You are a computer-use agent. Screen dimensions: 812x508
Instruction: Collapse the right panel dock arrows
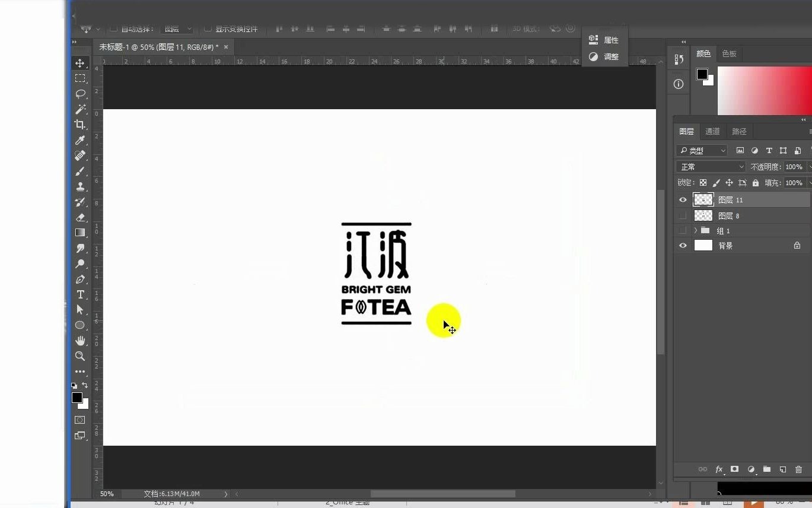[683, 42]
